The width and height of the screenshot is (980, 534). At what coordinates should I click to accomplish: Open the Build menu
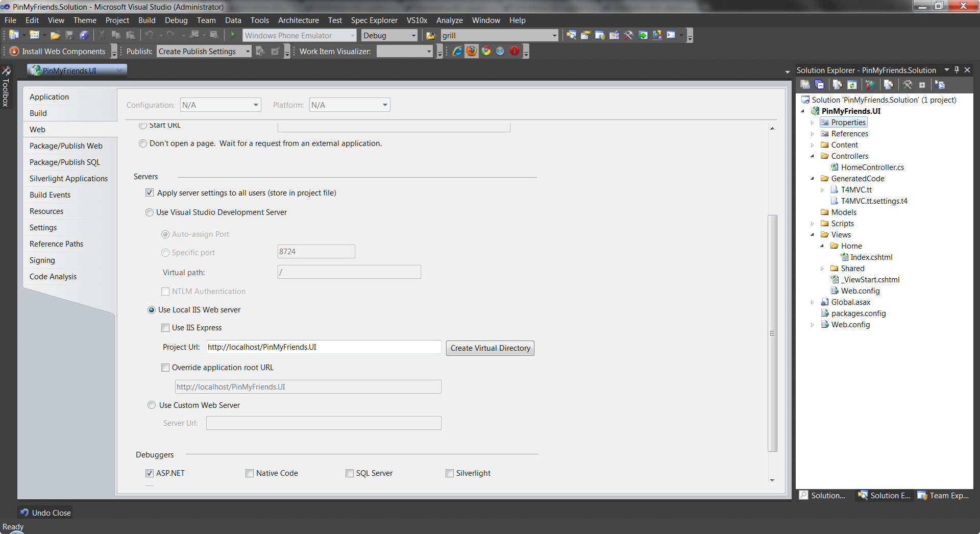pyautogui.click(x=147, y=20)
